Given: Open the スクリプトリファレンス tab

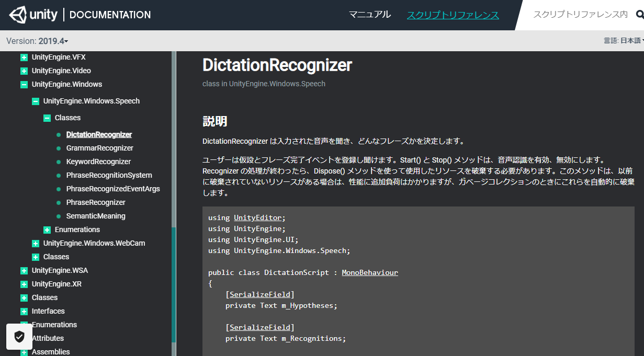Looking at the screenshot, I should tap(453, 15).
